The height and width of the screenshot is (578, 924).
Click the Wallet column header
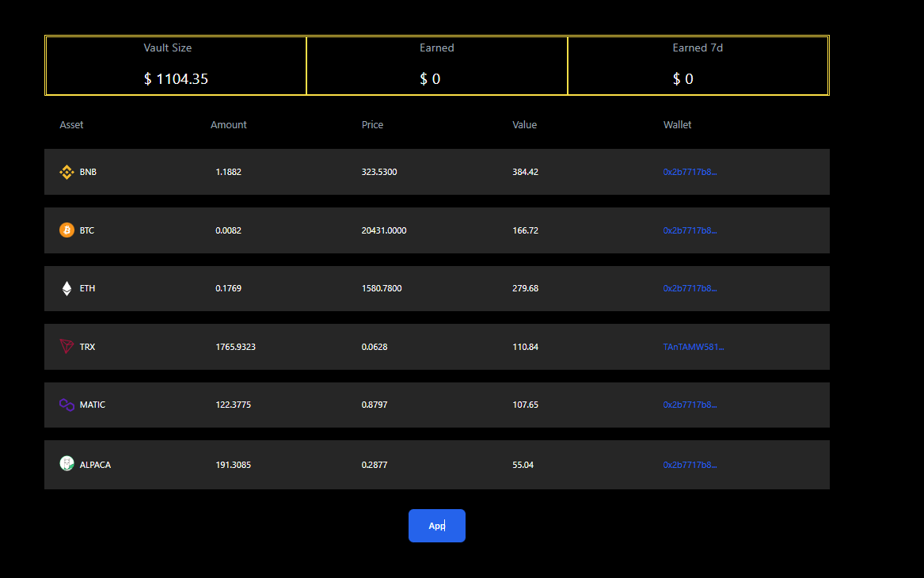[x=677, y=125]
